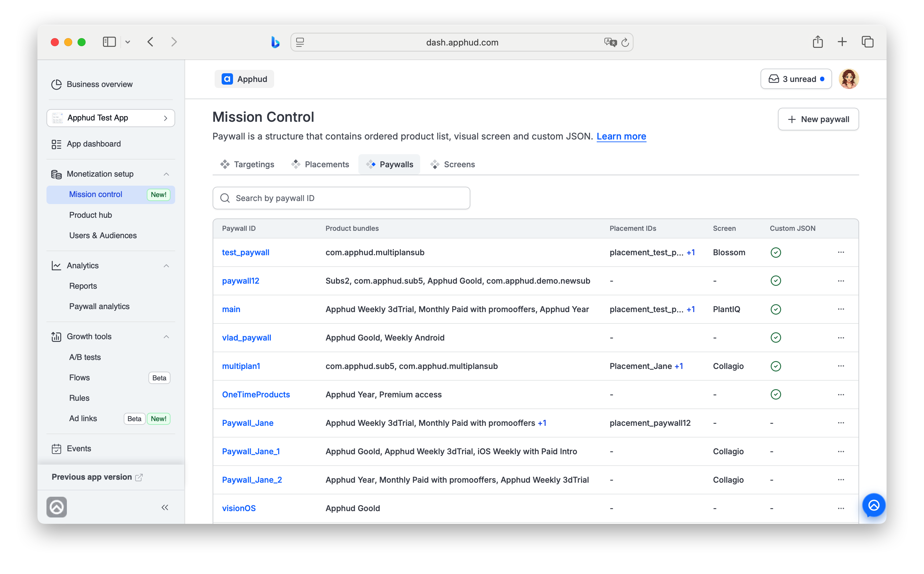Open a new browser tab

[x=842, y=42]
